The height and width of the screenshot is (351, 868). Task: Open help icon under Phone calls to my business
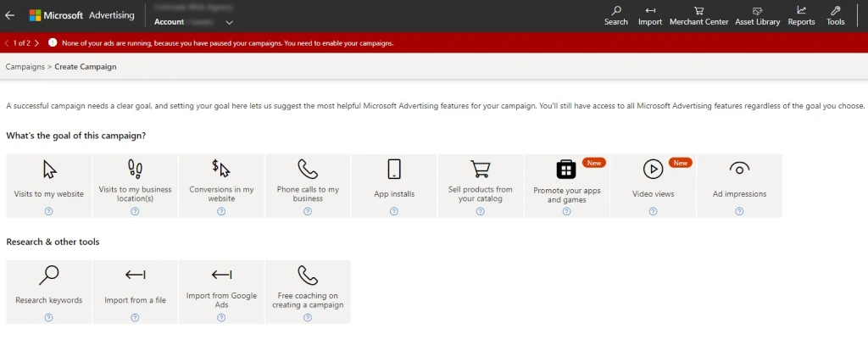coord(308,211)
